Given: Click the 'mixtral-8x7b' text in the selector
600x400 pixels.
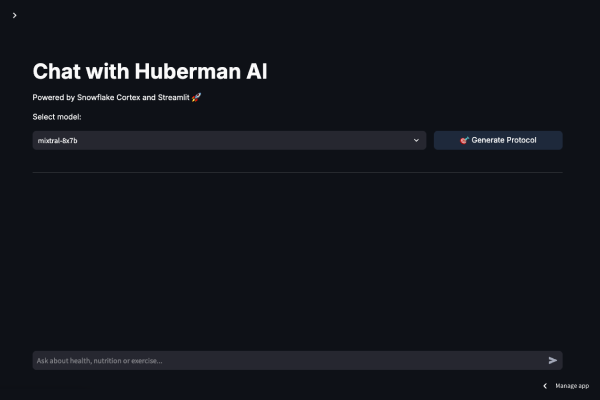Looking at the screenshot, I should [58, 140].
